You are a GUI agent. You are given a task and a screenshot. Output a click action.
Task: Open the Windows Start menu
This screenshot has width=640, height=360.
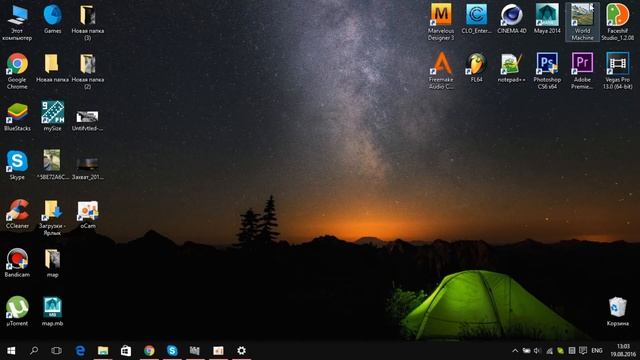[x=11, y=351]
